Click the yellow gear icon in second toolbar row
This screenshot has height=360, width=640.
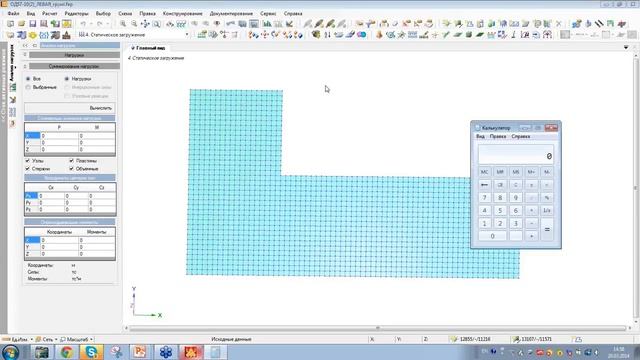(33, 35)
